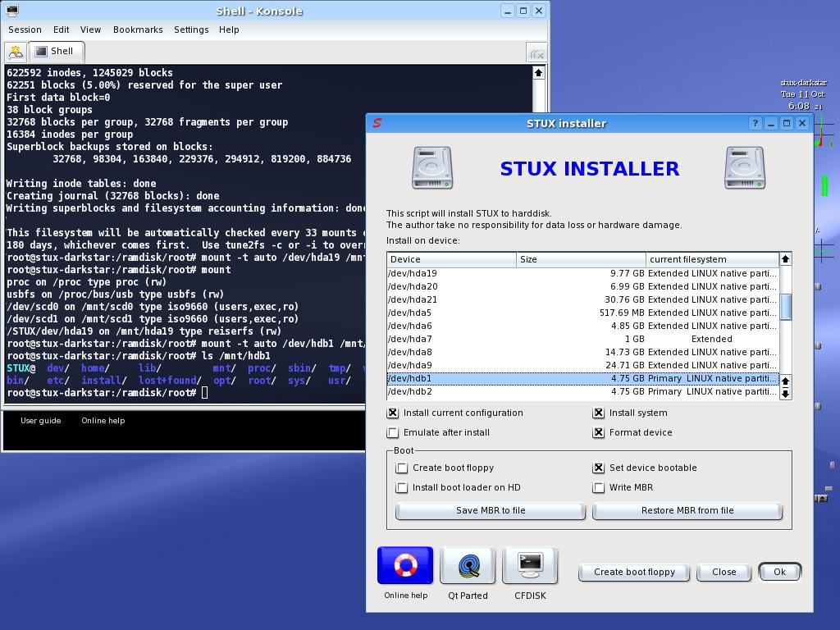Select /dev/hda6 row in device list
The height and width of the screenshot is (630, 840).
[582, 326]
